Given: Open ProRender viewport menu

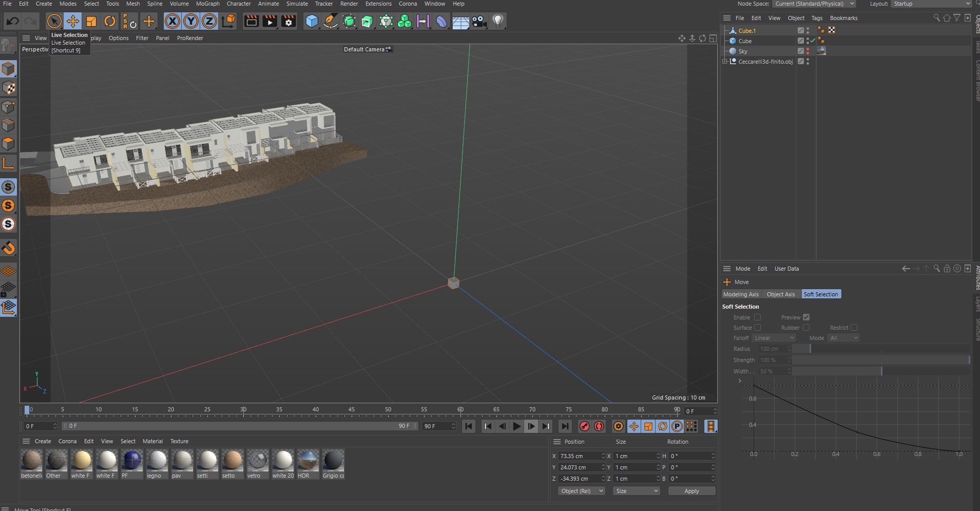Looking at the screenshot, I should [190, 38].
